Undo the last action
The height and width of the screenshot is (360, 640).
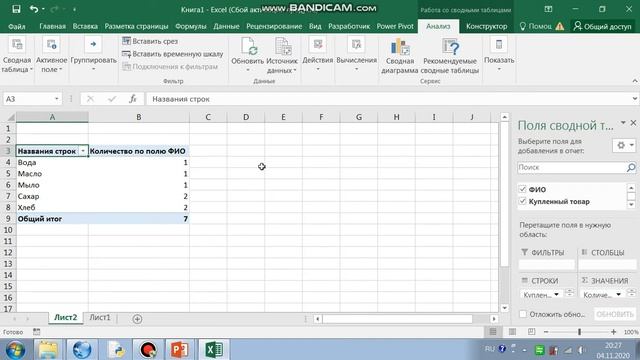(34, 9)
